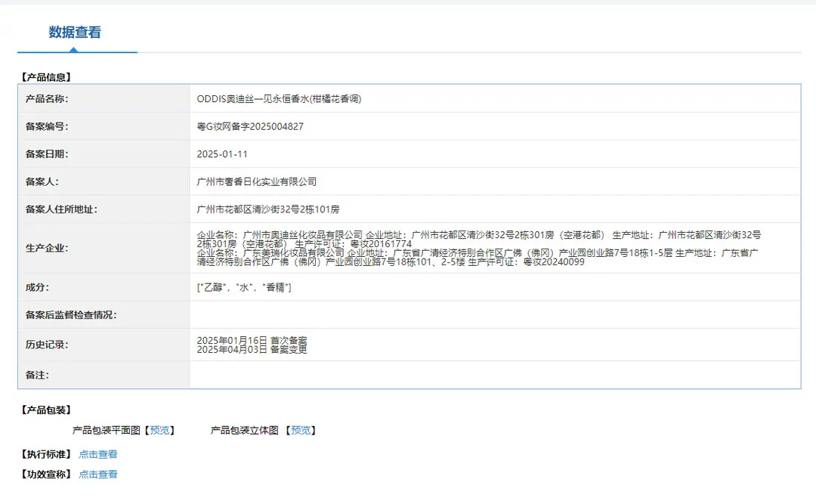The width and height of the screenshot is (816, 504).
Task: Click the 历史记录 entry 2025年04月03日 备案变更
Action: pyautogui.click(x=252, y=349)
